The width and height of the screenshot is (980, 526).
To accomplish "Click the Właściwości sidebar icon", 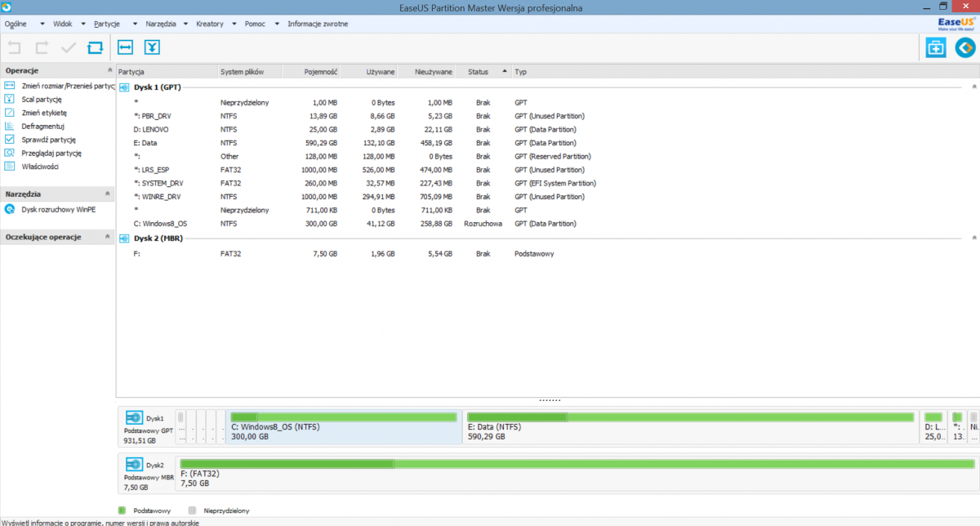I will (x=10, y=167).
